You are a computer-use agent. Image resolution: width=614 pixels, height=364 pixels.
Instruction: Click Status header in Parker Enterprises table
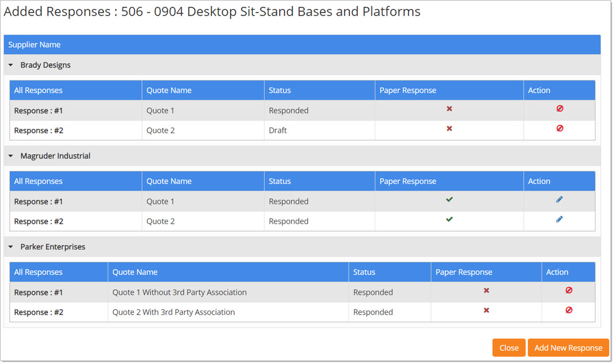pyautogui.click(x=364, y=272)
